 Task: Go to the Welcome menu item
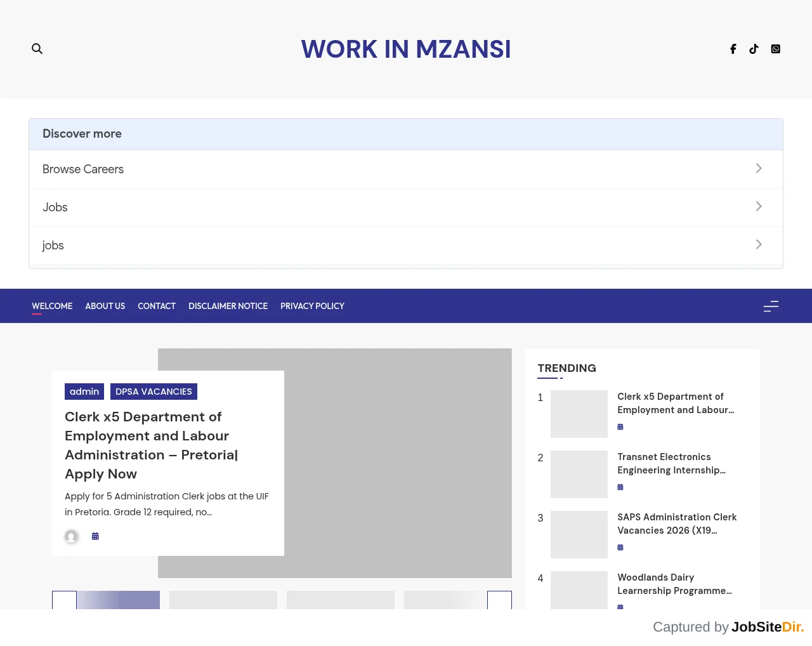coord(52,306)
